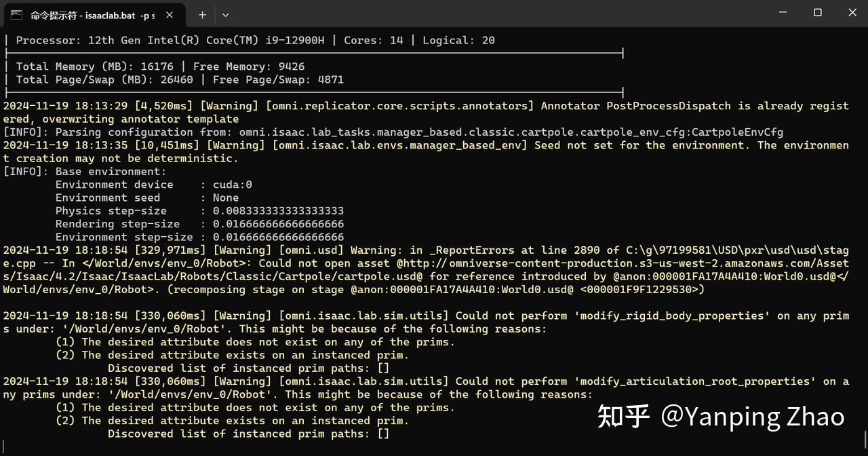Close the isaaclab.bat tab with its X
Screen dimensions: 868x456
click(x=169, y=14)
